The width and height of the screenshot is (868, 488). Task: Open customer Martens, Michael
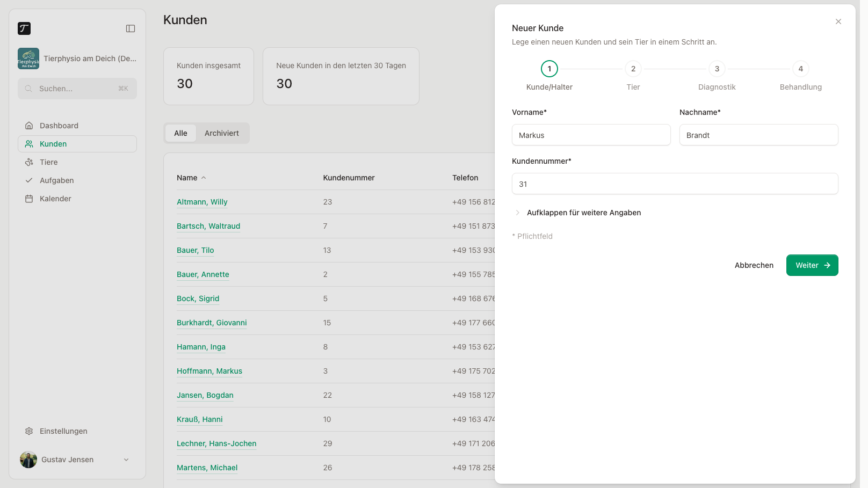click(x=207, y=468)
